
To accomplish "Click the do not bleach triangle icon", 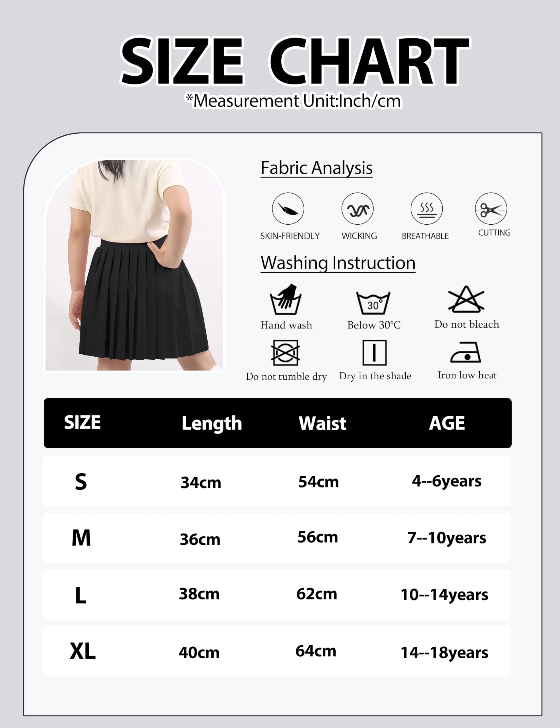I will coord(466,299).
